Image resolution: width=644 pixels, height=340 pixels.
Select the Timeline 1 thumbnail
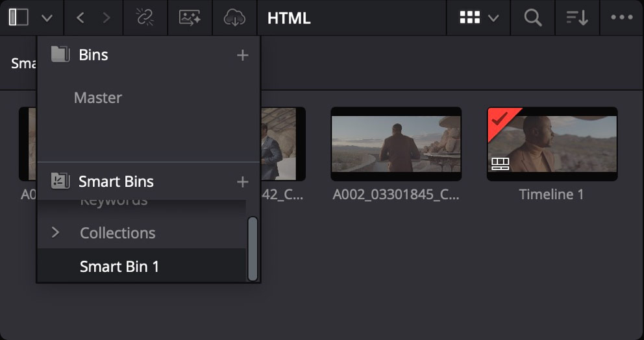click(x=552, y=143)
